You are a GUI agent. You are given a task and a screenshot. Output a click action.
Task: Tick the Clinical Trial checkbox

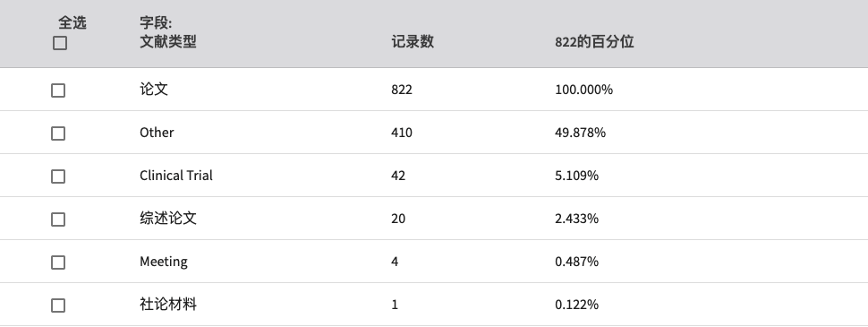point(58,176)
